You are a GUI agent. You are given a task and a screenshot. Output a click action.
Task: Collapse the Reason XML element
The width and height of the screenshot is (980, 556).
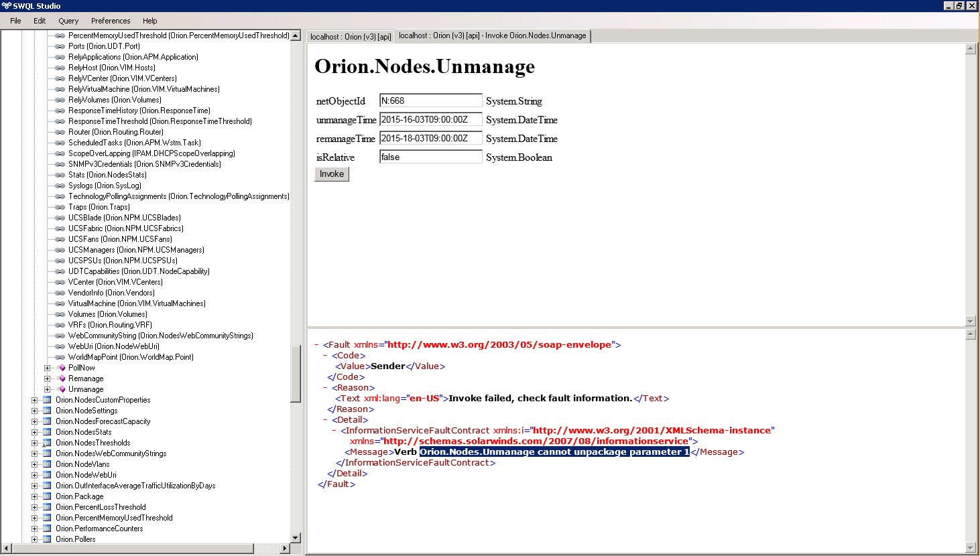coord(325,388)
